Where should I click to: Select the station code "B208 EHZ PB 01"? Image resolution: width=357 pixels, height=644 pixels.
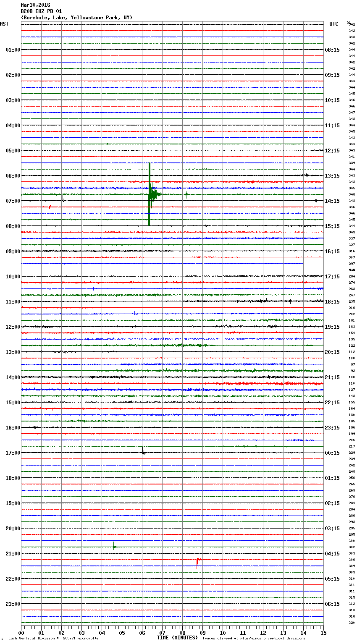(x=41, y=11)
